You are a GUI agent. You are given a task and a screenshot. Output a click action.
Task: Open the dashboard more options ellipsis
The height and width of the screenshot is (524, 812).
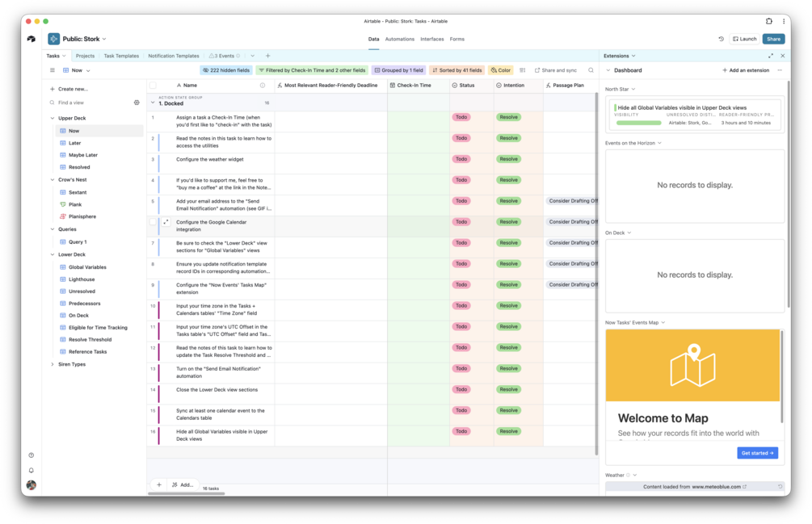click(780, 70)
